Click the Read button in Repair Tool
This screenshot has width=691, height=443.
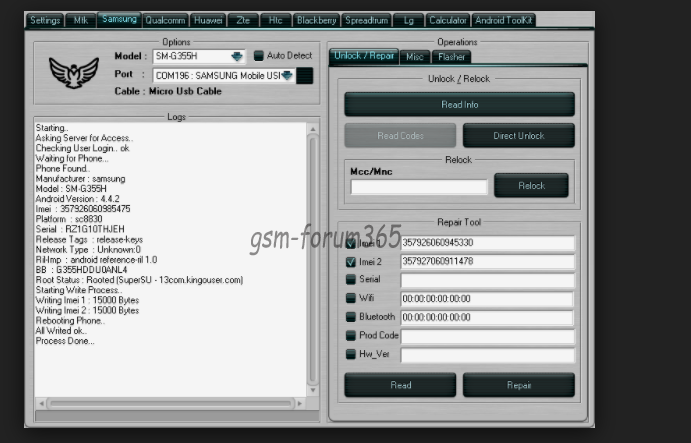click(x=400, y=385)
